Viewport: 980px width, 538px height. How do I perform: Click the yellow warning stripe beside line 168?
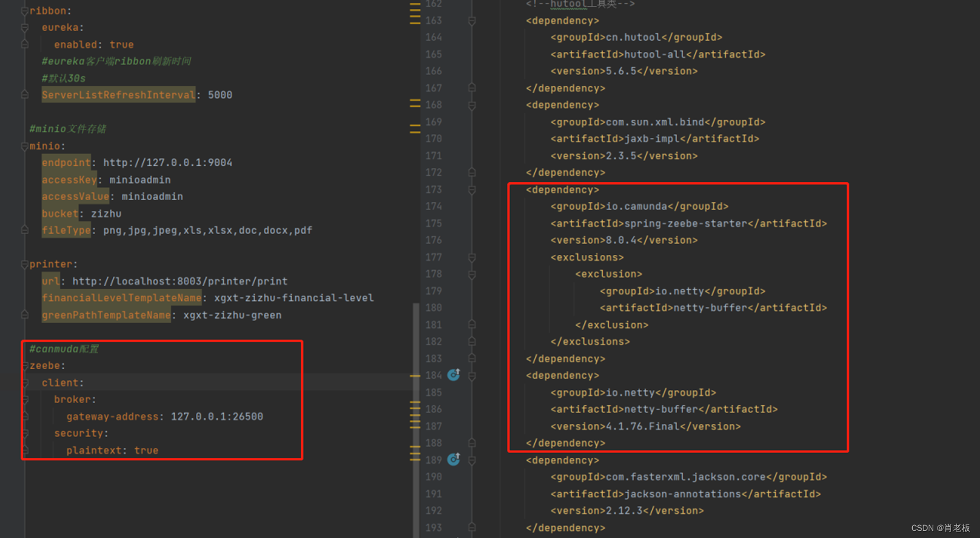coord(415,104)
